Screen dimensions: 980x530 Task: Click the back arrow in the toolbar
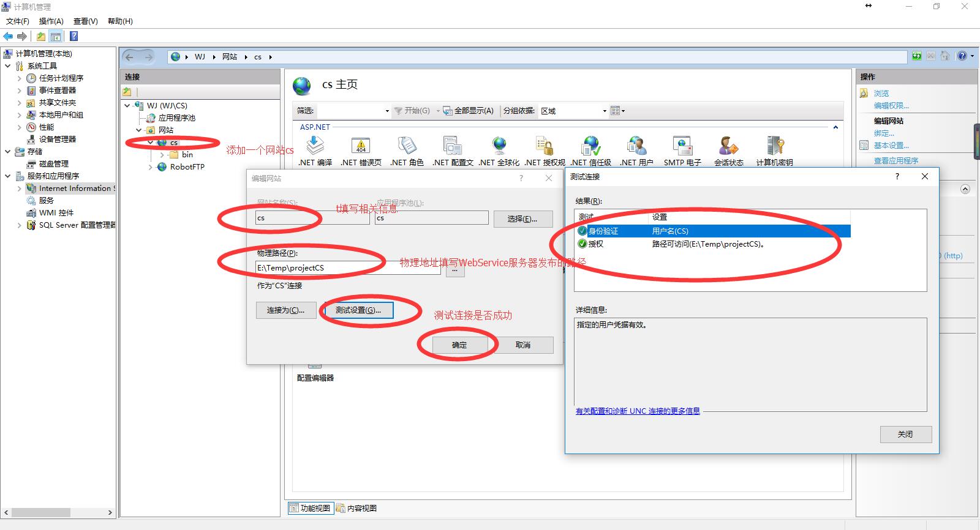(x=8, y=37)
